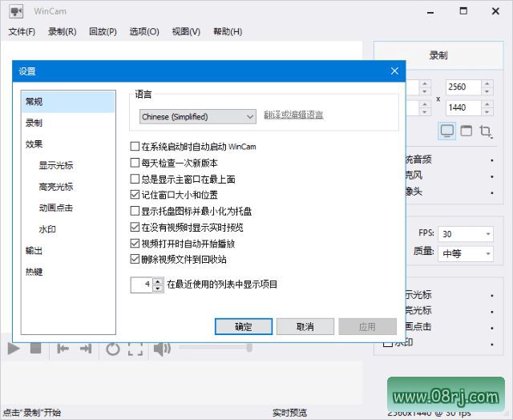The width and height of the screenshot is (513, 420).
Task: Enable auto-start WinCam at system startup
Action: click(x=135, y=147)
